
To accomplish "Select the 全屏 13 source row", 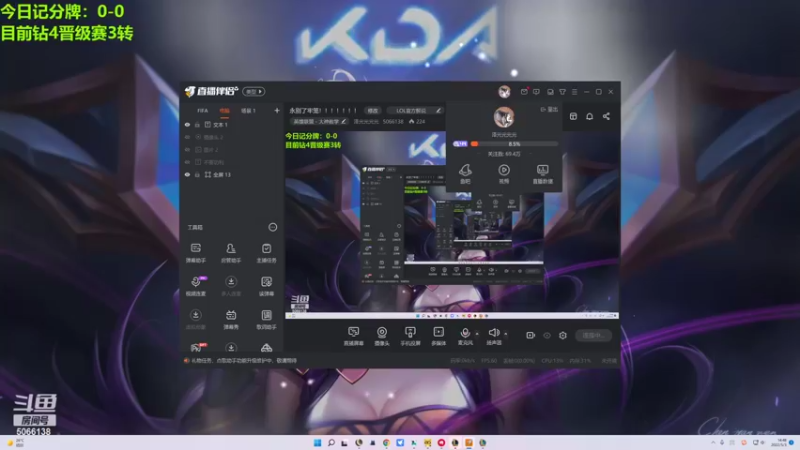I will pyautogui.click(x=232, y=174).
